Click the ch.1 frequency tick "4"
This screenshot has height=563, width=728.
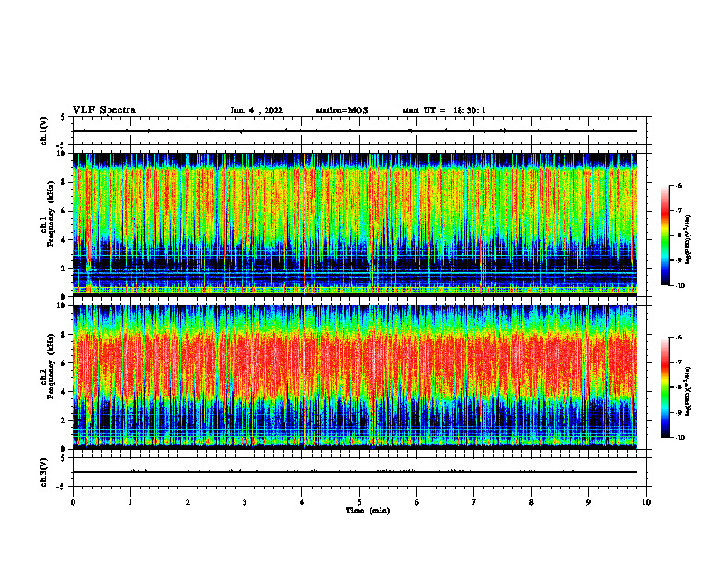coord(64,240)
